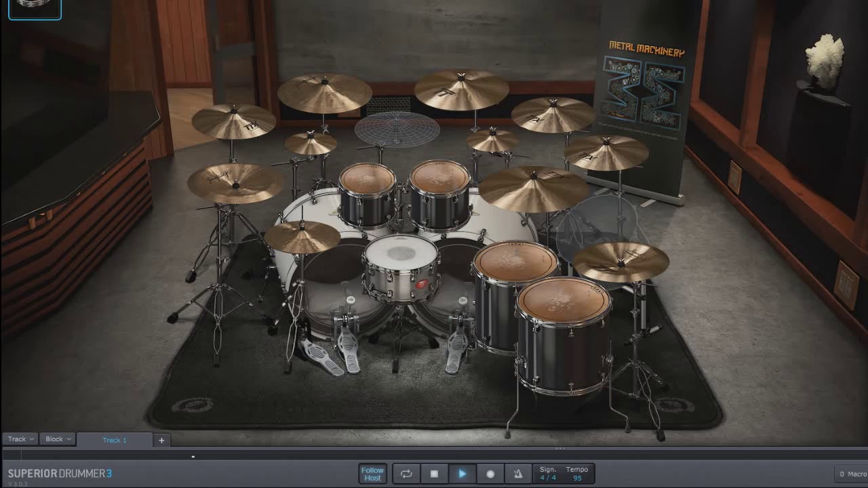The width and height of the screenshot is (868, 488).
Task: Start playback with the play button
Action: point(462,474)
